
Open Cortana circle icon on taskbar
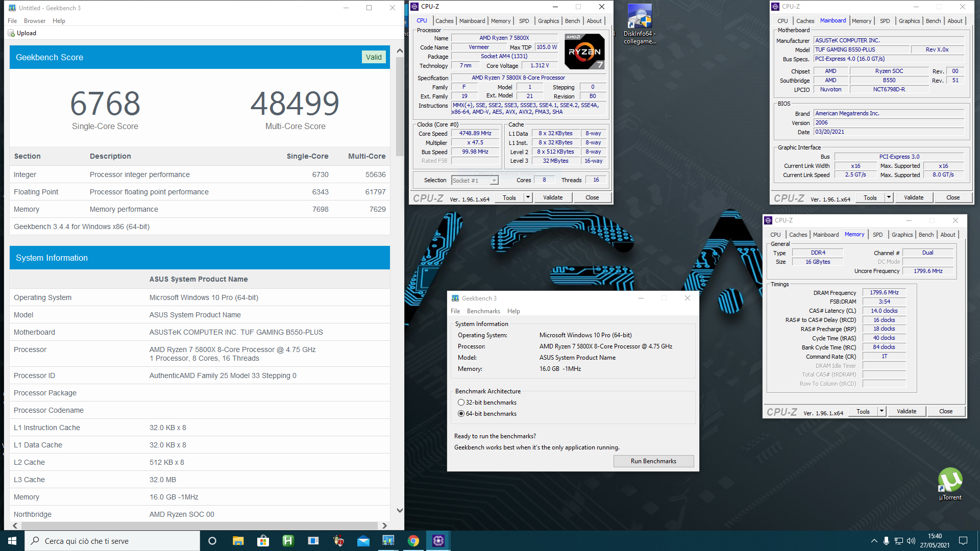[x=212, y=541]
